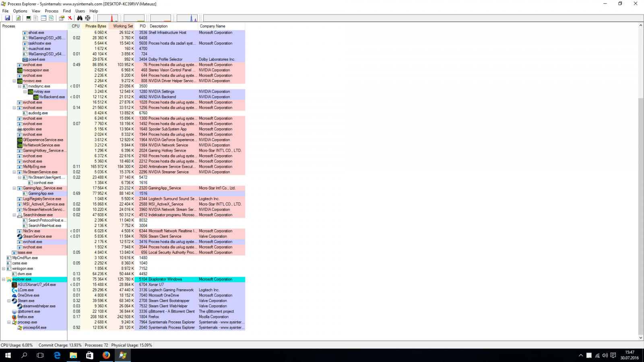Open the Properties toolbar icon

pyautogui.click(x=62, y=18)
